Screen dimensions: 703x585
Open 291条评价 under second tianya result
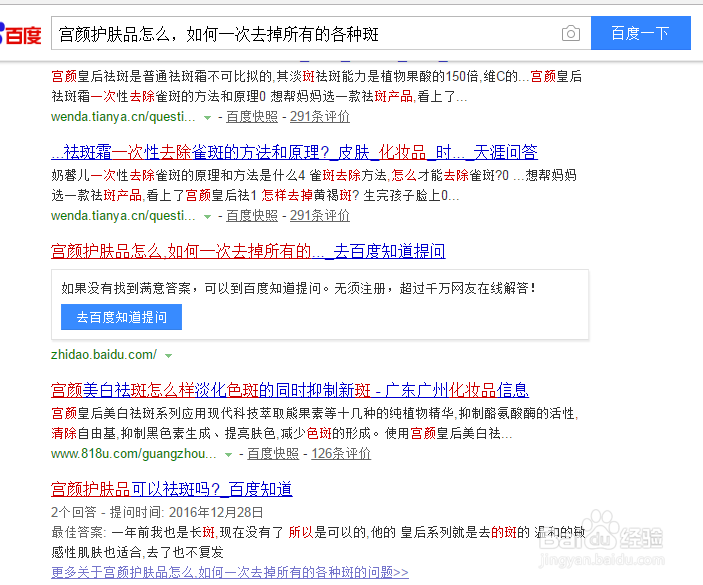coord(320,216)
